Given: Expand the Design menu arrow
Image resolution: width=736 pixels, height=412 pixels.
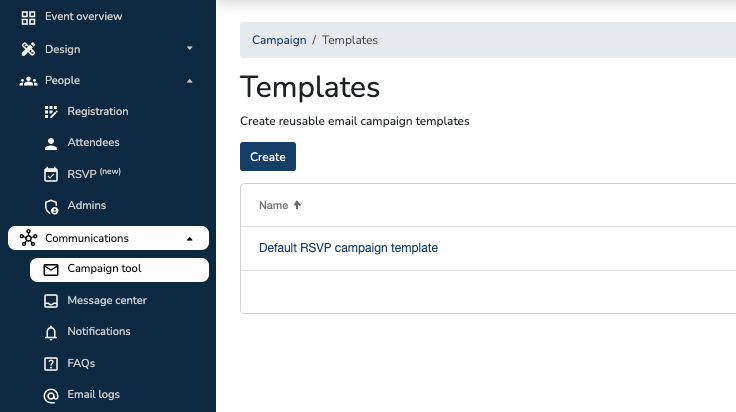Looking at the screenshot, I should (190, 49).
